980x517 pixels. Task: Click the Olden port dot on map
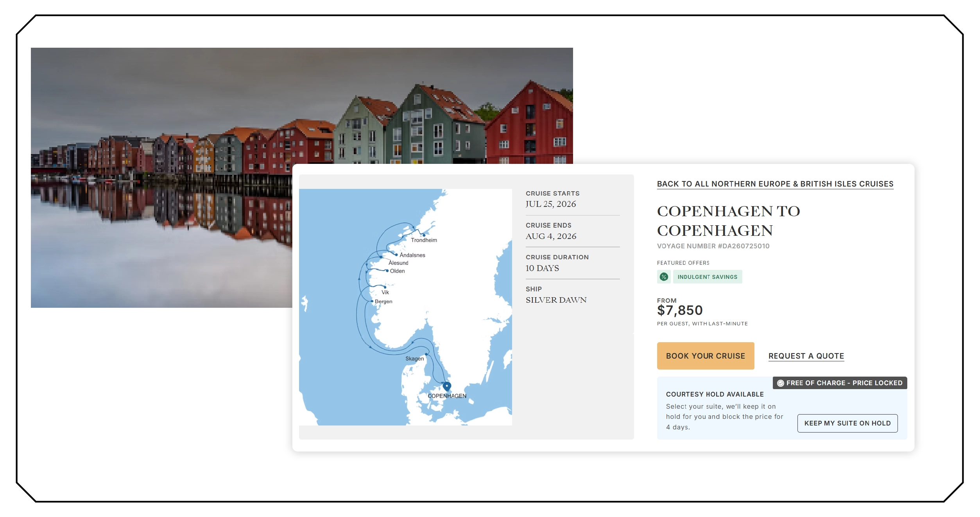point(387,271)
